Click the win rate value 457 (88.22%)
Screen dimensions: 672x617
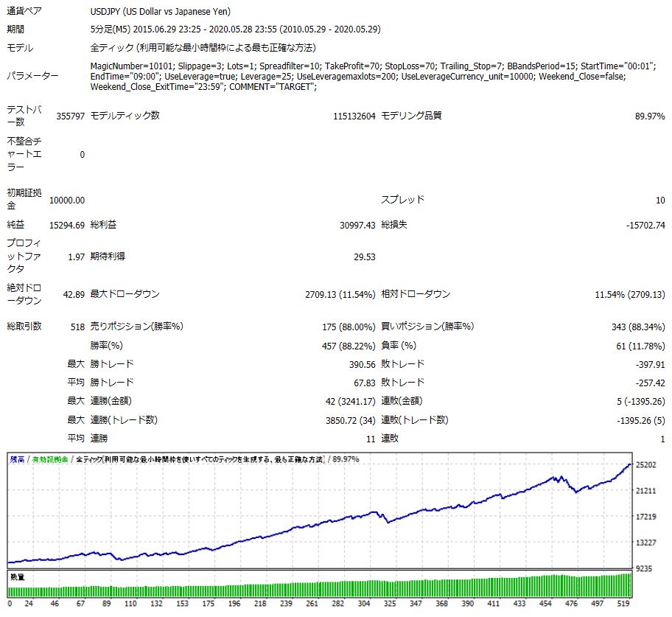[x=349, y=346]
